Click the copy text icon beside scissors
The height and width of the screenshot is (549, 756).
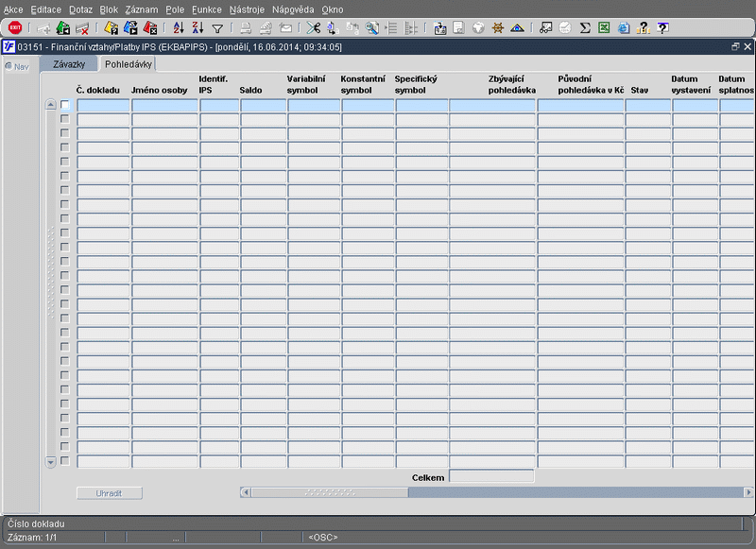click(333, 28)
